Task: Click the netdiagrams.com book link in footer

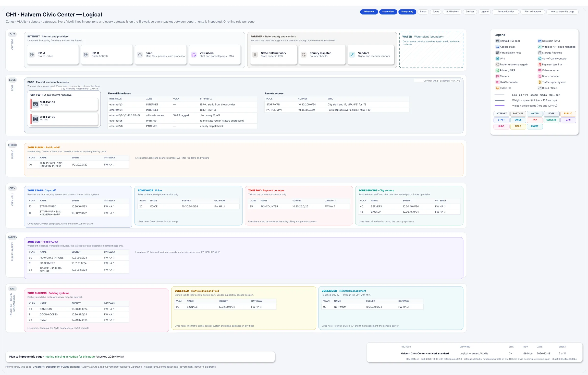Action: pos(180,367)
